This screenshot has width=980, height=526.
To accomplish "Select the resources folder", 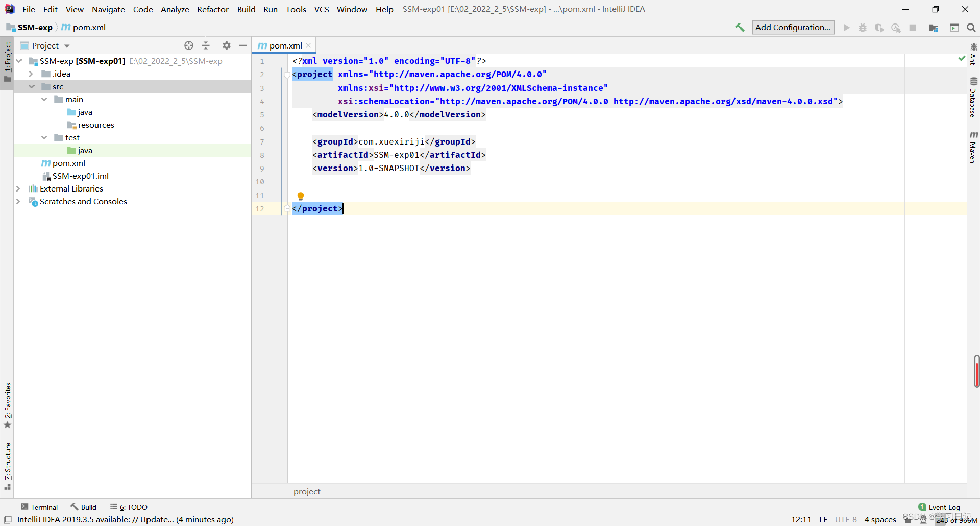I will pos(96,125).
